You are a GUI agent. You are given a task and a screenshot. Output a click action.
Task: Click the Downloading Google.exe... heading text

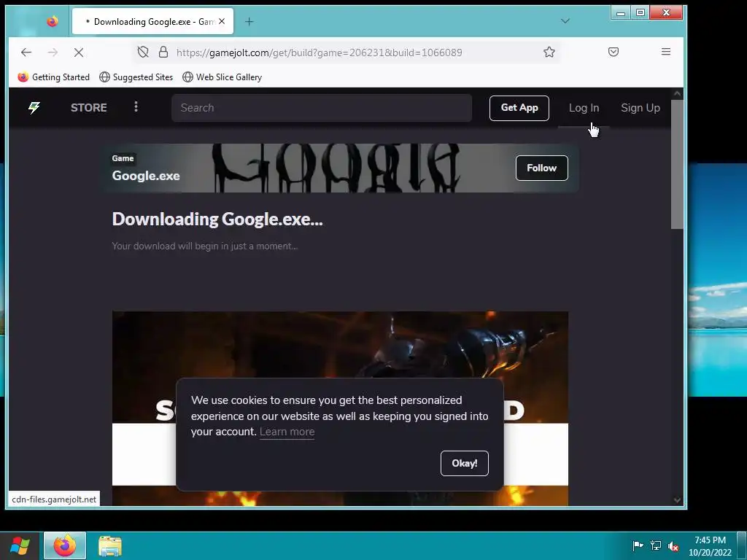(217, 219)
